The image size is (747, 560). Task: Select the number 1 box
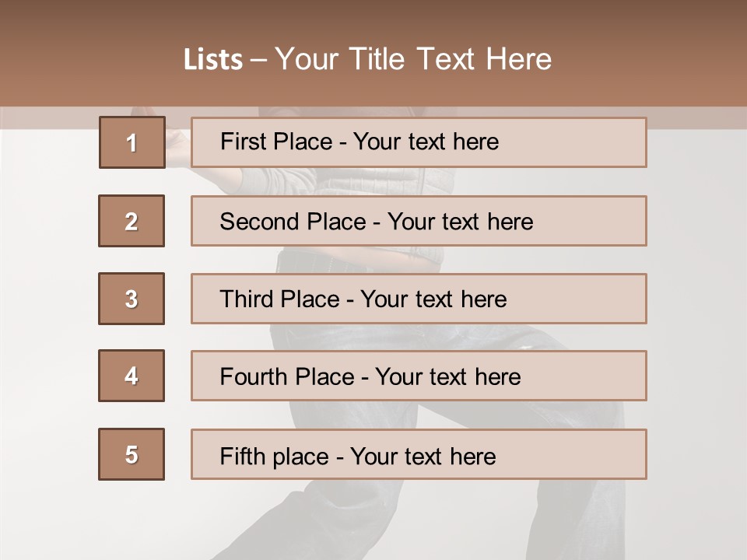click(132, 142)
